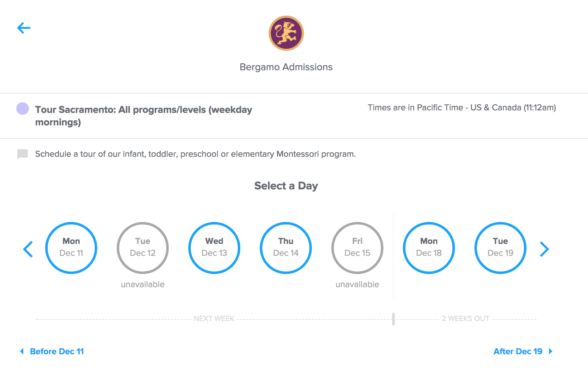The image size is (588, 385).
Task: Click the gray comment bubble icon
Action: 23,154
